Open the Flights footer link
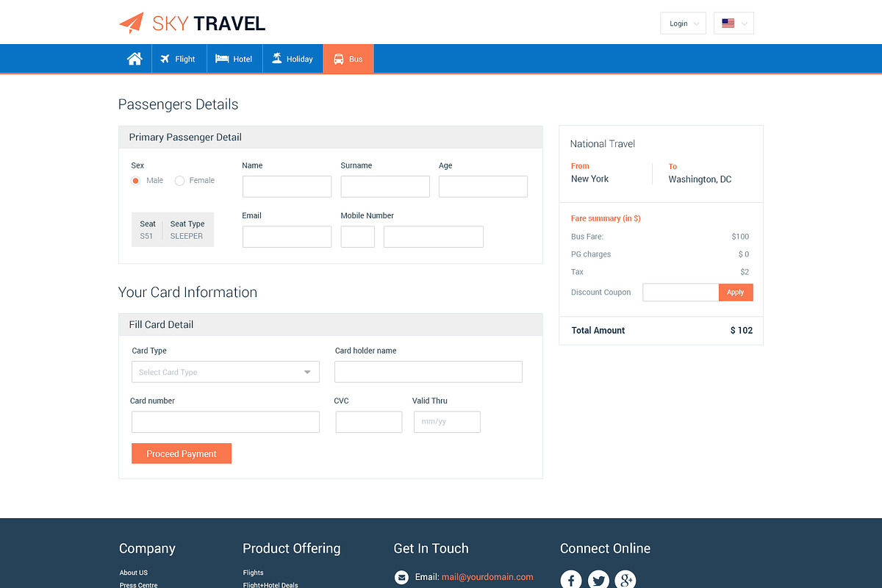 point(253,573)
